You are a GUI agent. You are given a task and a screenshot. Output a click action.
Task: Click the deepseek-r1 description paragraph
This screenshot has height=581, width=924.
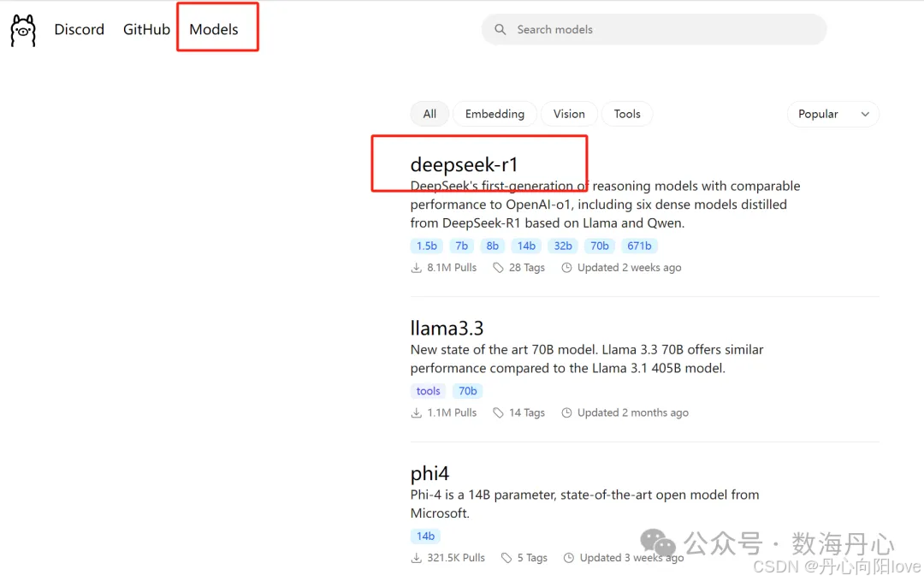605,205
